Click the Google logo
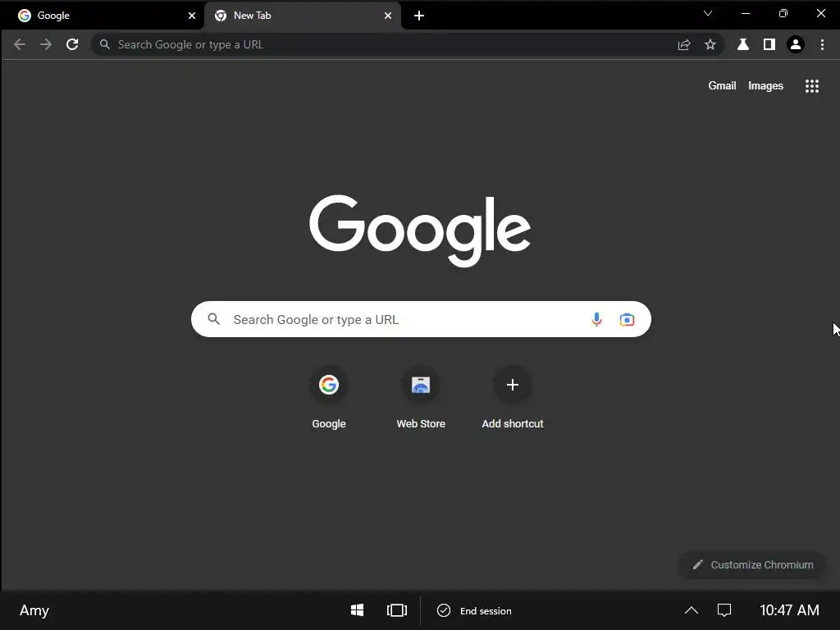Image resolution: width=840 pixels, height=630 pixels. pyautogui.click(x=421, y=231)
